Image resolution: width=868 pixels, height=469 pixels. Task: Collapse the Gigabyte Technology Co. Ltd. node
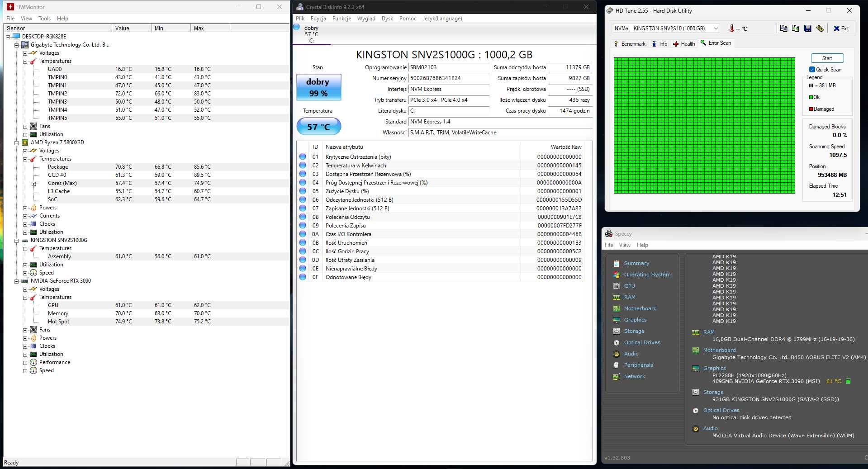17,45
